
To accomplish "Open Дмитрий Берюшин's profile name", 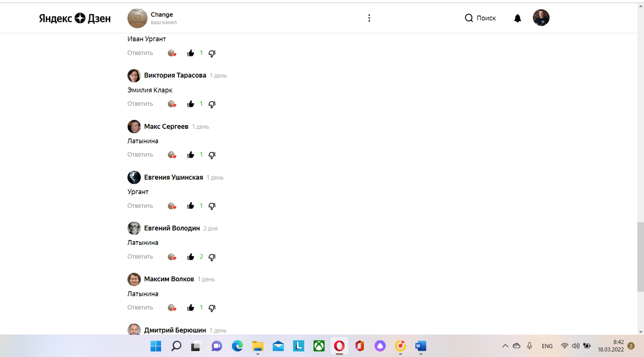I will click(175, 330).
